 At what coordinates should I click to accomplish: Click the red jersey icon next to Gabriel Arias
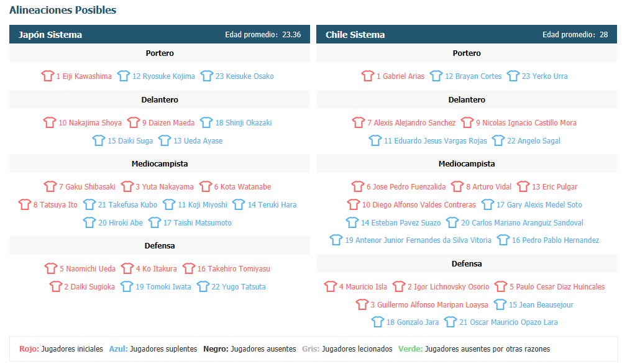(x=368, y=76)
